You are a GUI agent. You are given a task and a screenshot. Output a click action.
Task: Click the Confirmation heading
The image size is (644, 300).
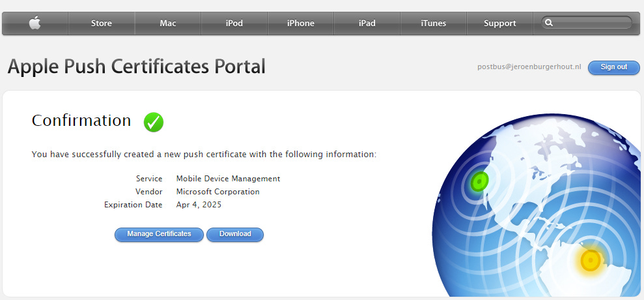(81, 121)
